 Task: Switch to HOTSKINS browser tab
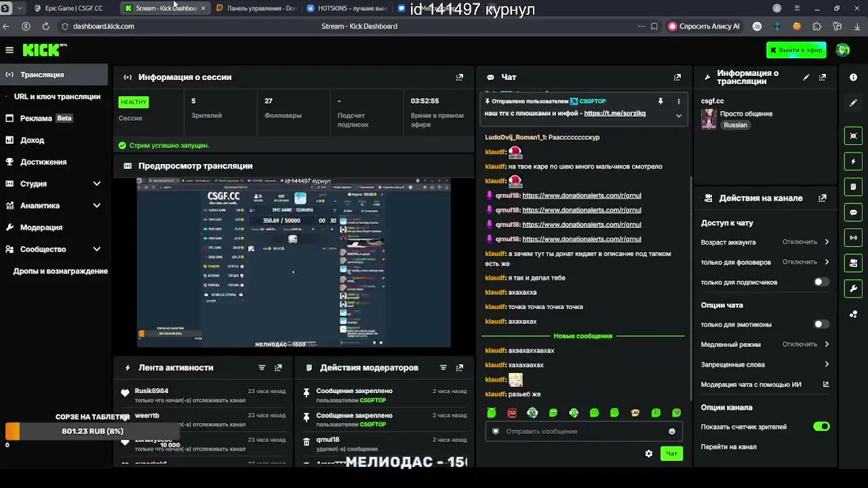tap(347, 8)
